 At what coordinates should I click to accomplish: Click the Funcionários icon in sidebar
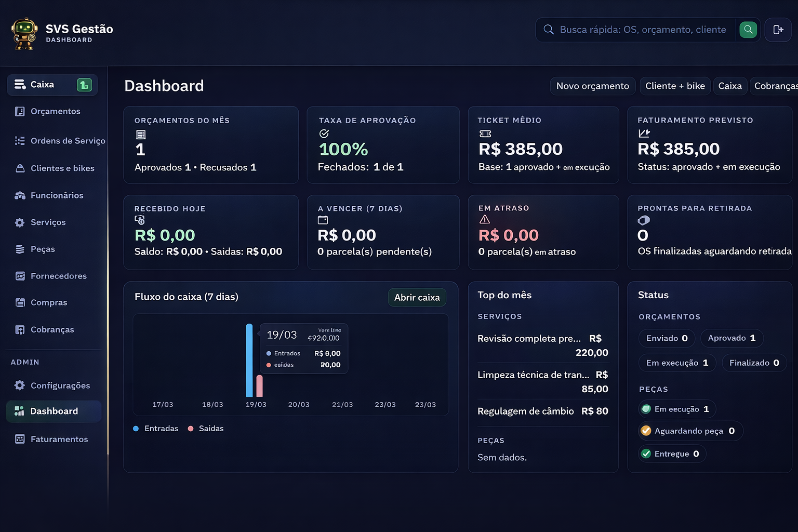point(20,195)
